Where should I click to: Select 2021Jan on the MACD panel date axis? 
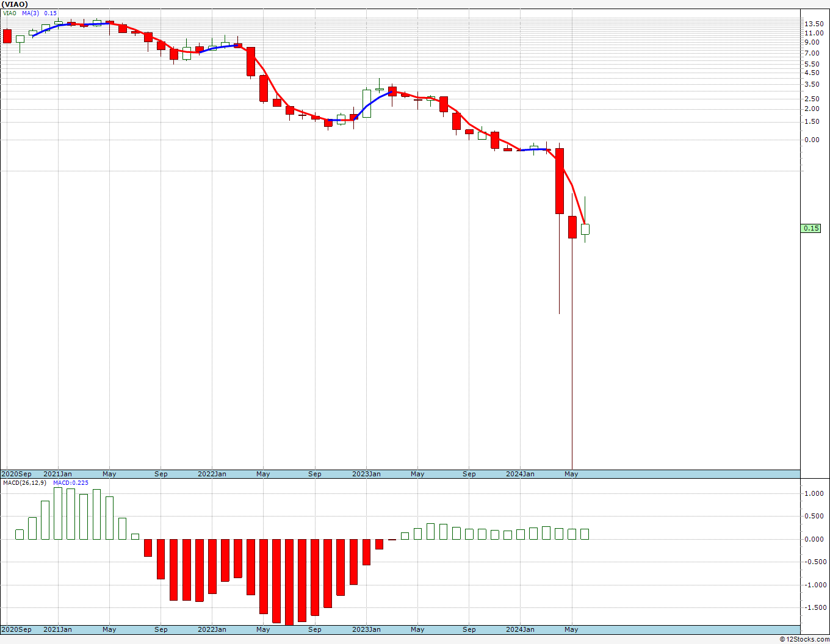click(57, 629)
